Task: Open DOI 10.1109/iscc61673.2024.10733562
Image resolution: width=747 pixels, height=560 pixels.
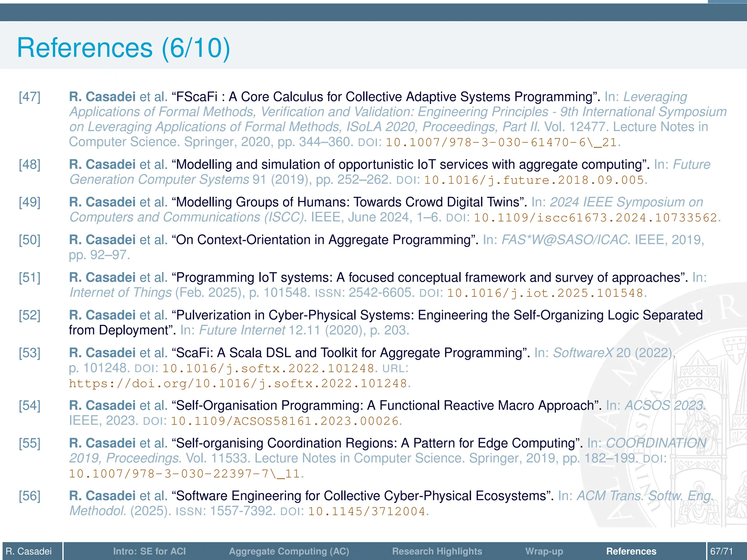Action: (595, 218)
